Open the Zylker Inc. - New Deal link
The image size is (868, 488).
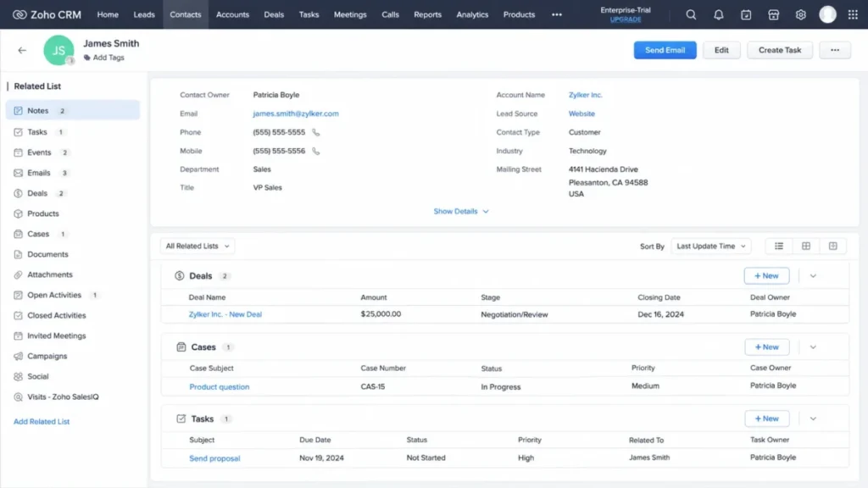(x=225, y=314)
